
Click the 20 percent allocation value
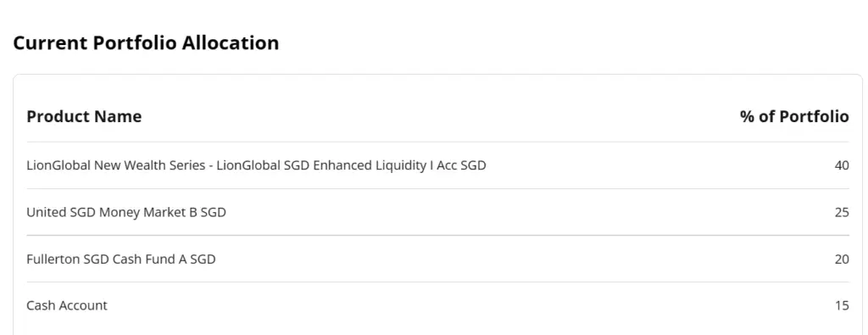842,259
